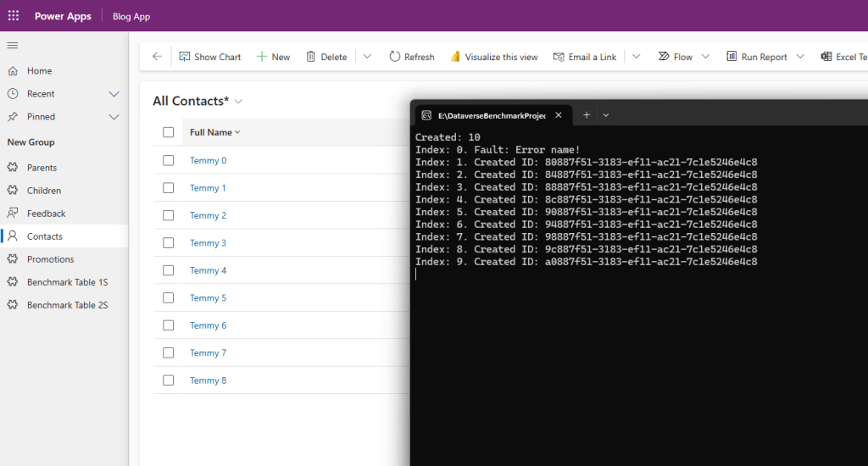Open Promotions in the sidebar

coord(50,259)
